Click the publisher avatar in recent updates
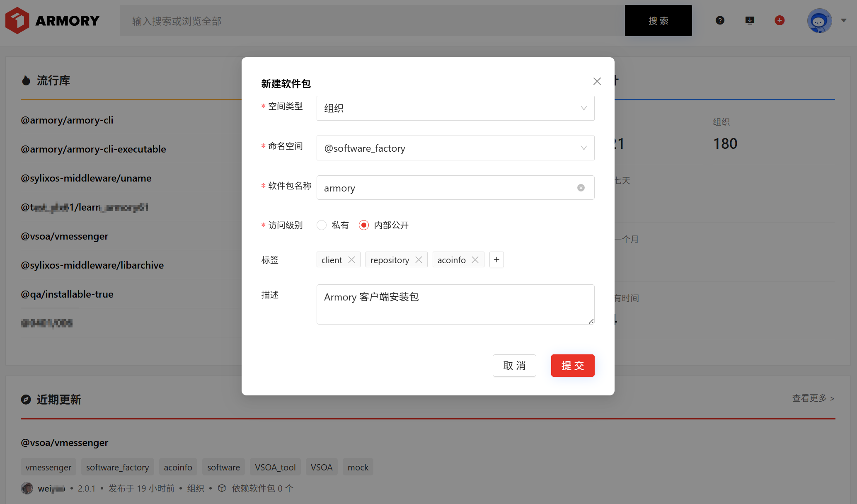 [27, 488]
